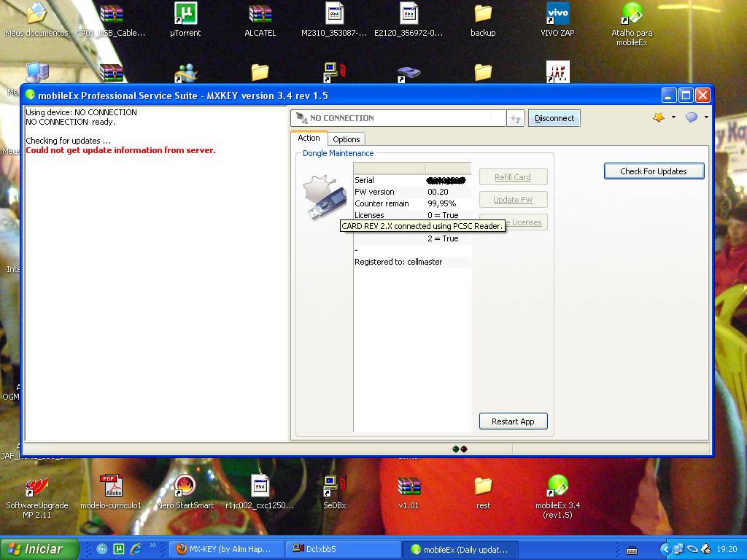Click the system clock showing 19:20
The height and width of the screenshot is (560, 747).
click(x=727, y=549)
